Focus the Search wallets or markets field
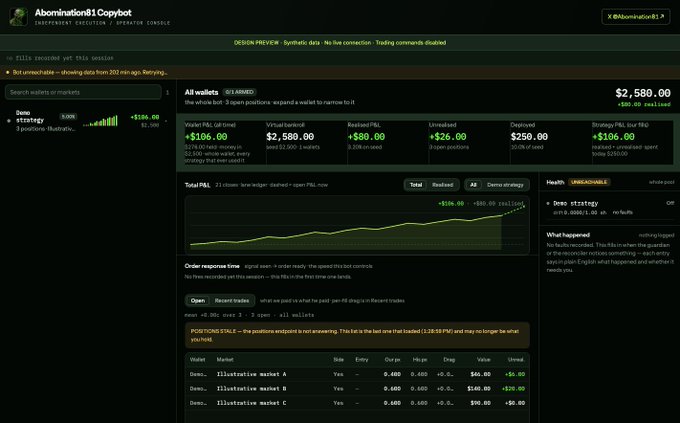Viewport: 680px width, 423px height. pyautogui.click(x=83, y=92)
